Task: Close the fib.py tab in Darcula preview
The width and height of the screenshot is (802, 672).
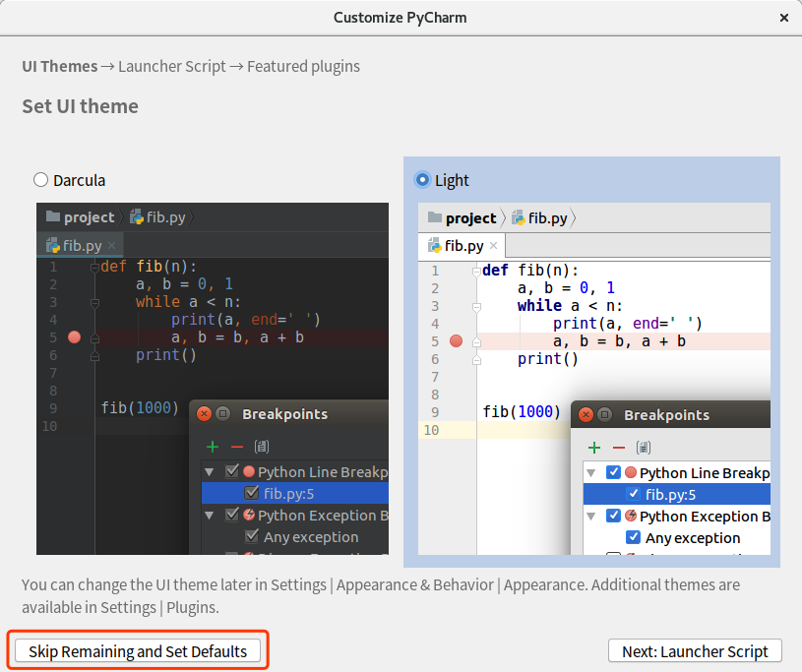Action: pyautogui.click(x=112, y=246)
